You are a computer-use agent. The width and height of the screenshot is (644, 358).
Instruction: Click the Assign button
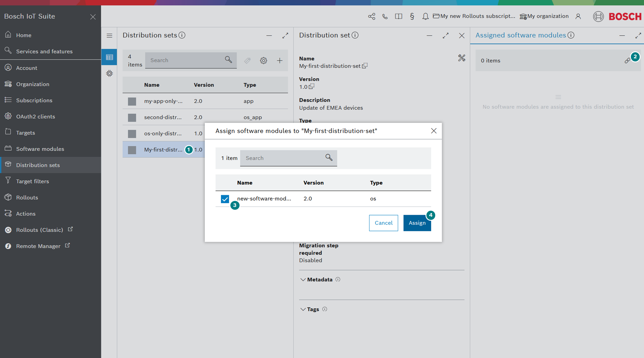[x=417, y=223]
